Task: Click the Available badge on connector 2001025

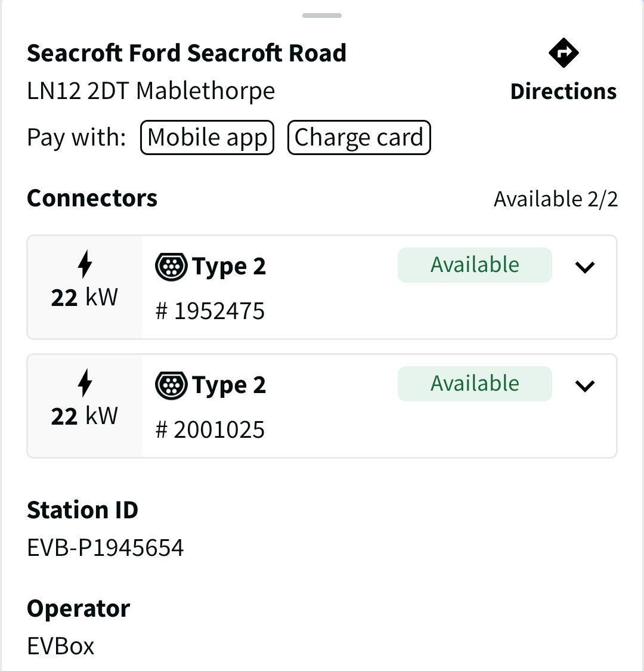Action: 474,384
